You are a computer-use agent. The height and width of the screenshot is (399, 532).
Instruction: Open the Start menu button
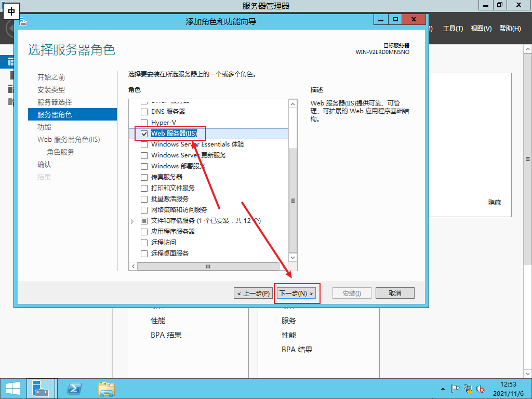(x=13, y=389)
